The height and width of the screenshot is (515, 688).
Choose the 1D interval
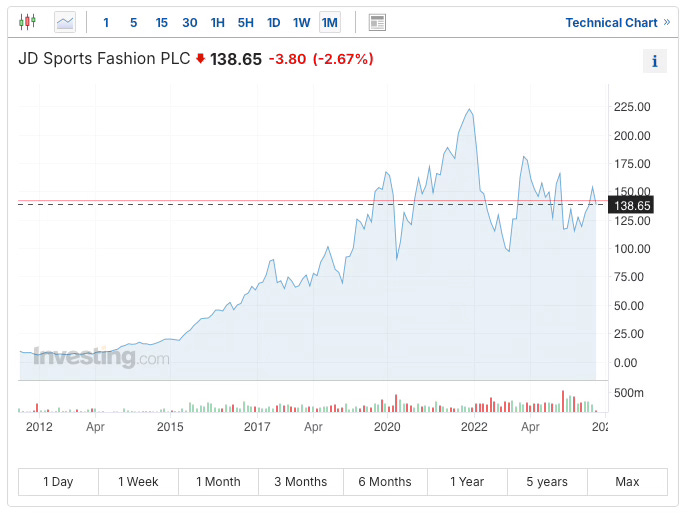click(x=274, y=23)
